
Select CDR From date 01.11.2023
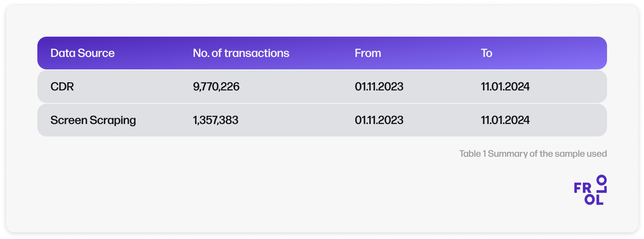coord(379,87)
